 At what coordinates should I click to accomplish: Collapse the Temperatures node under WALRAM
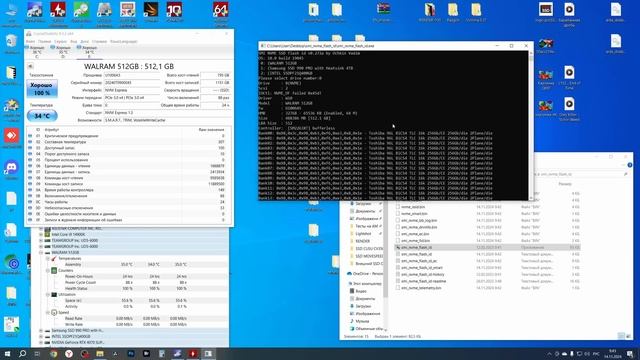pos(48,259)
